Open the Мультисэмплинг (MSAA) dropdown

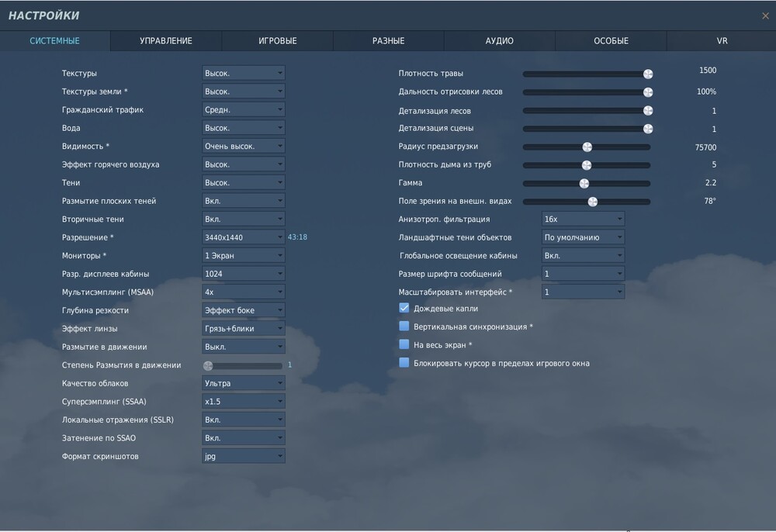(x=244, y=292)
